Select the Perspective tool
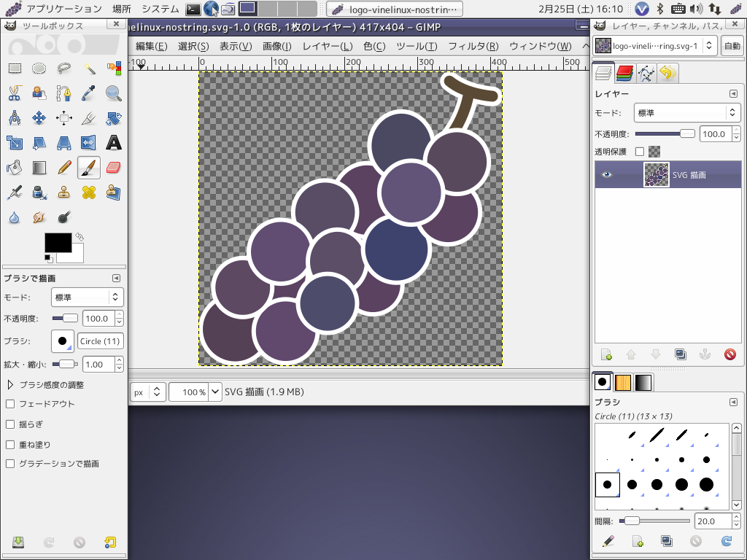The width and height of the screenshot is (747, 560). pos(64,142)
